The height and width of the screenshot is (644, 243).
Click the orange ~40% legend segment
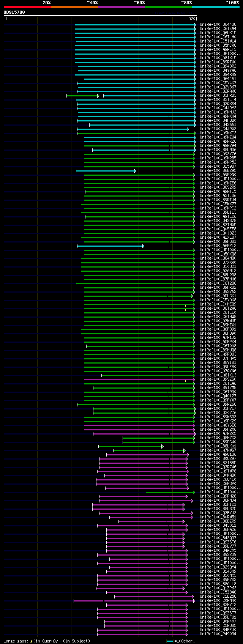(x=74, y=7)
